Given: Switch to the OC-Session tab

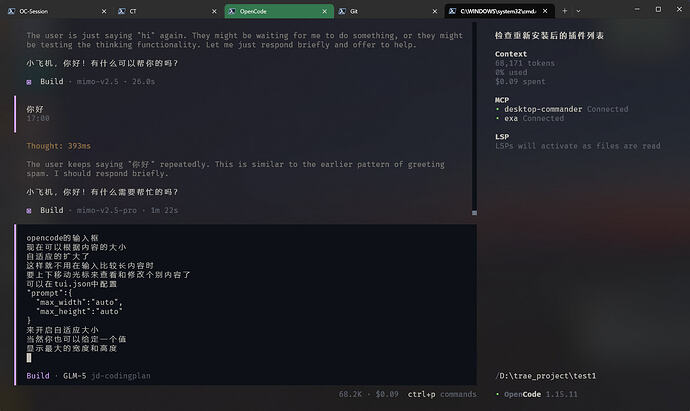Looking at the screenshot, I should [53, 11].
